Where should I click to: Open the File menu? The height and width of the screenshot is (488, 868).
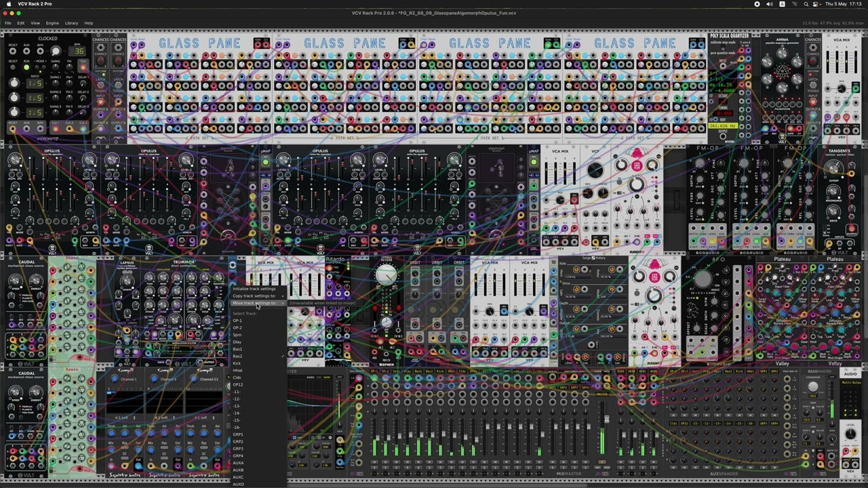pyautogui.click(x=7, y=23)
